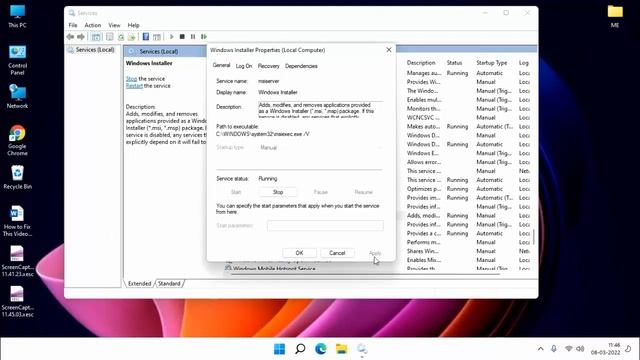
Task: Switch to the Dependencies tab
Action: pos(301,66)
